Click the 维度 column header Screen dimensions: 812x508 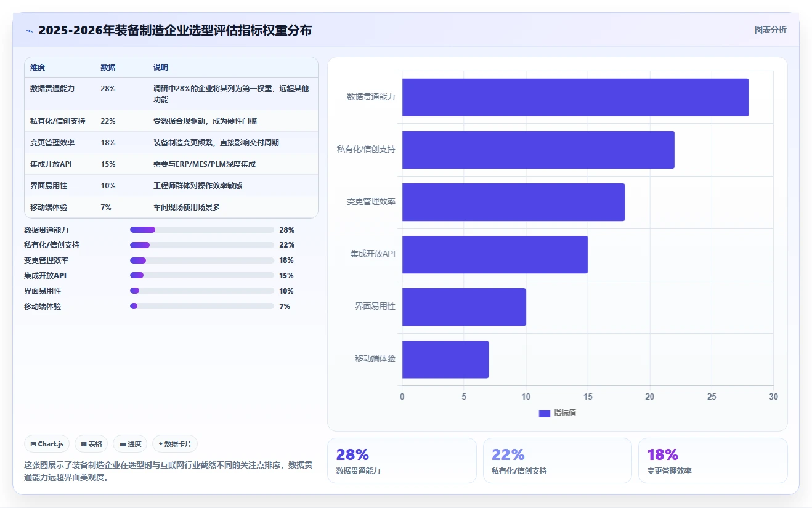click(38, 68)
